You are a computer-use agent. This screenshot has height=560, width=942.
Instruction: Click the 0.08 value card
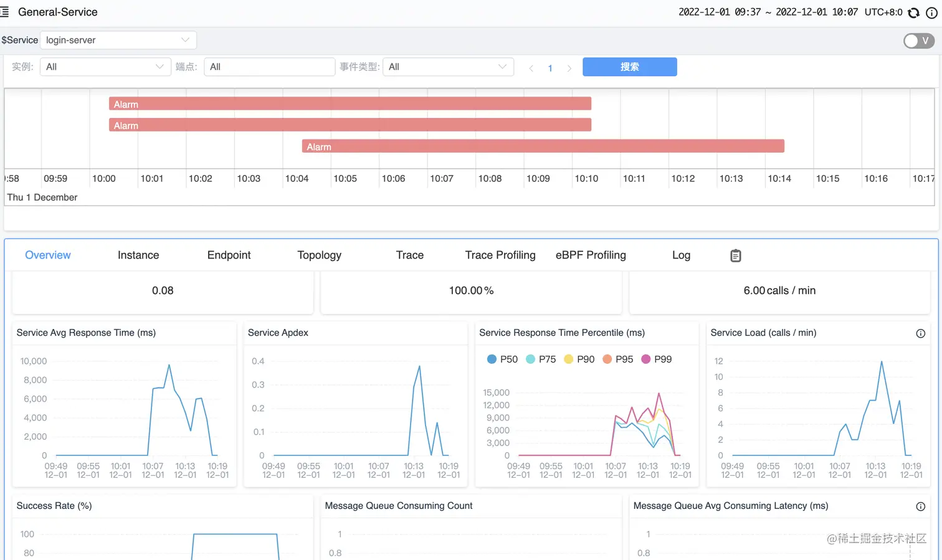tap(163, 291)
